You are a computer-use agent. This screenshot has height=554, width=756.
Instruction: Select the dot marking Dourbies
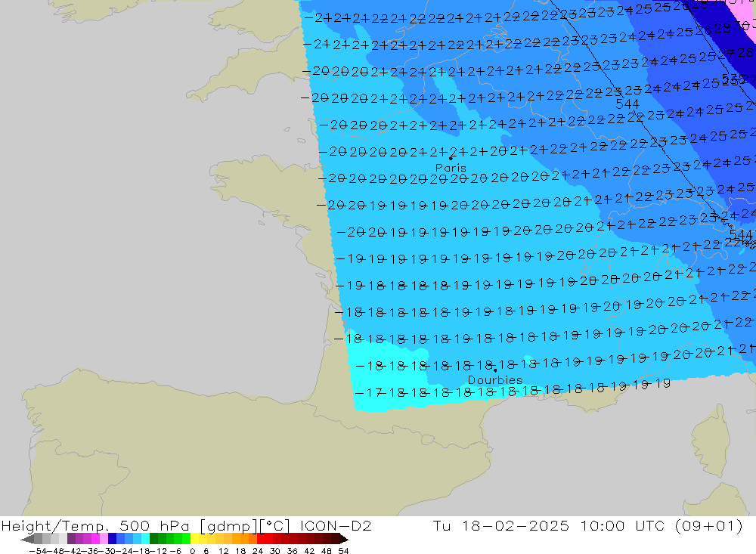coord(495,370)
